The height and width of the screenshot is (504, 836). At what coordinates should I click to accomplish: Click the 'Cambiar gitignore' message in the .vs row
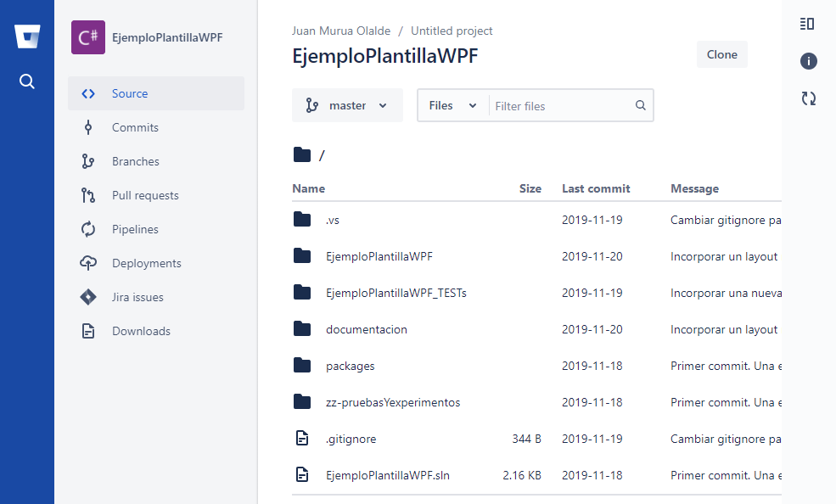[x=726, y=220]
